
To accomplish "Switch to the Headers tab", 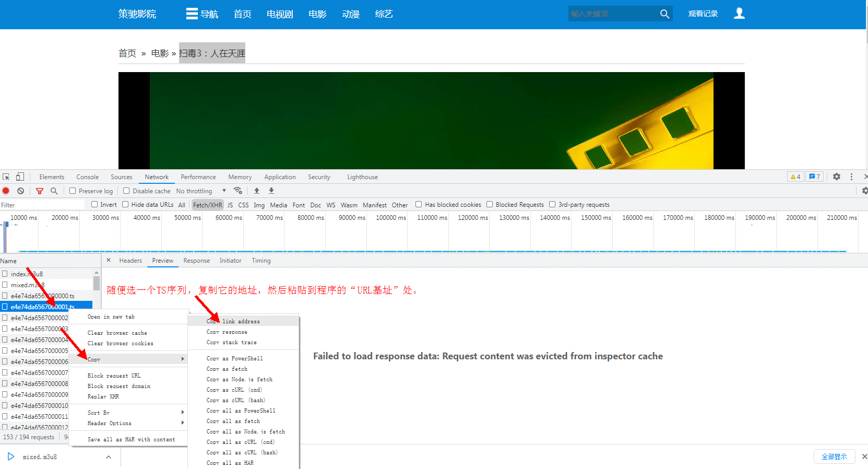I will pos(130,261).
